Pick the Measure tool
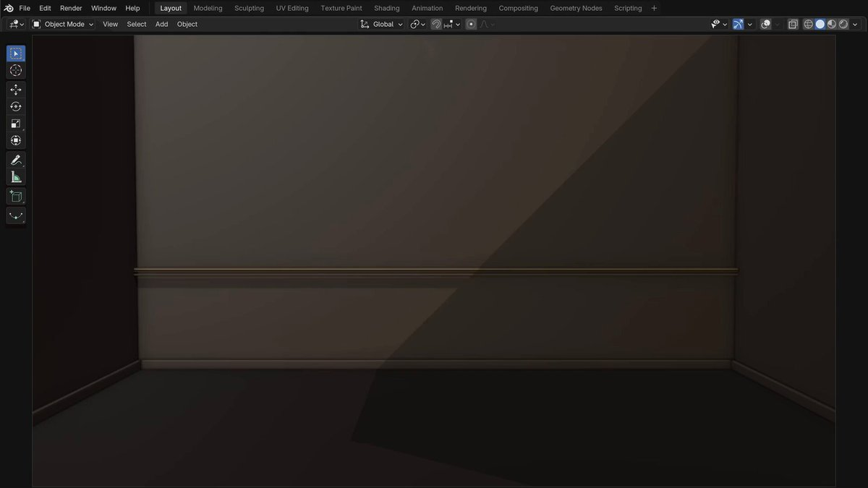This screenshot has width=868, height=488. pos(16,177)
